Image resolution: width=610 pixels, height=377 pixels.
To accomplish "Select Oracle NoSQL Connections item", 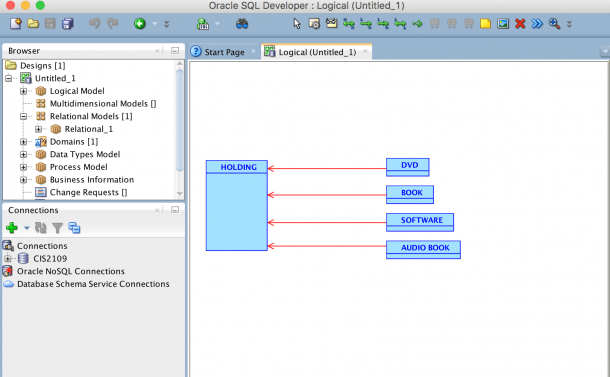I will pyautogui.click(x=71, y=271).
